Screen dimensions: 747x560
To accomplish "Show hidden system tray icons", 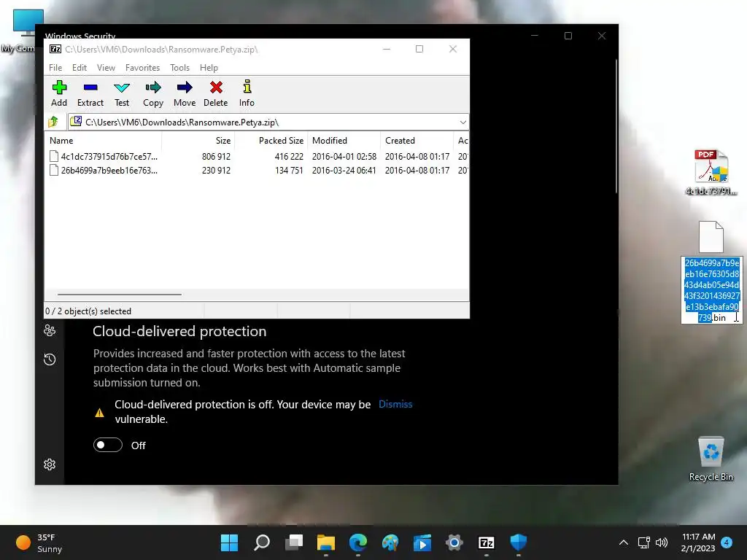I will pyautogui.click(x=623, y=542).
